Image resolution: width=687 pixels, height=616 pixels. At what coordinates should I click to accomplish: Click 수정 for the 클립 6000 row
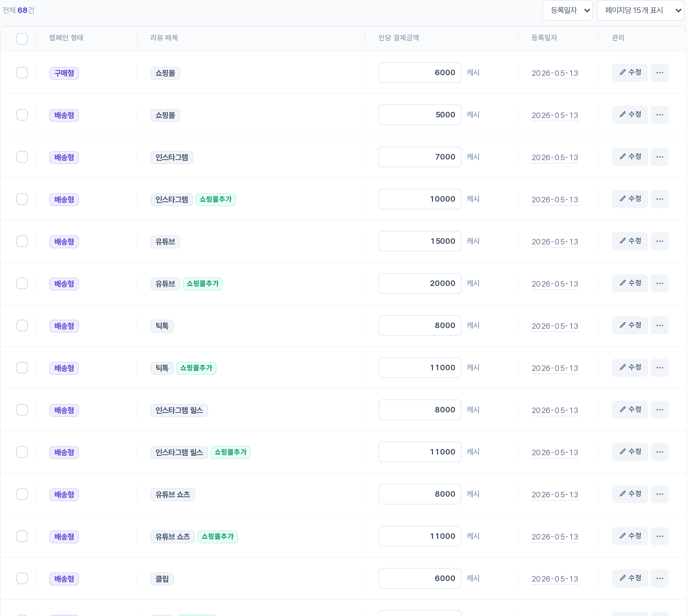coord(630,578)
